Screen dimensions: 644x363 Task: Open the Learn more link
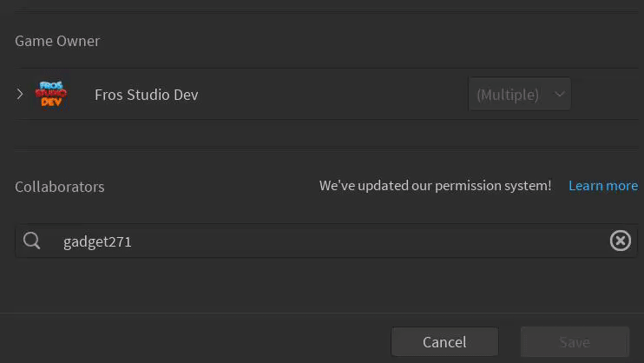(x=602, y=186)
